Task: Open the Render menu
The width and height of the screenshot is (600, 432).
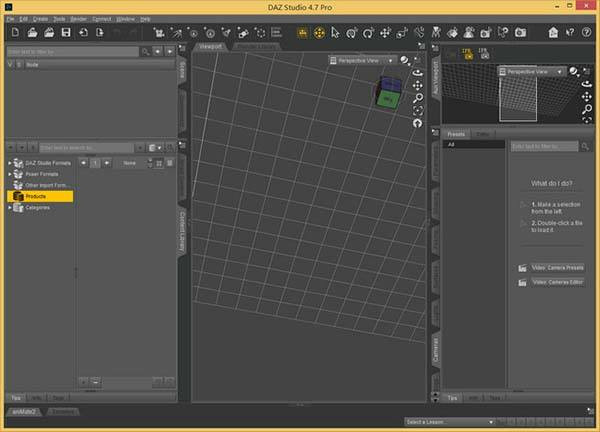Action: (78, 18)
